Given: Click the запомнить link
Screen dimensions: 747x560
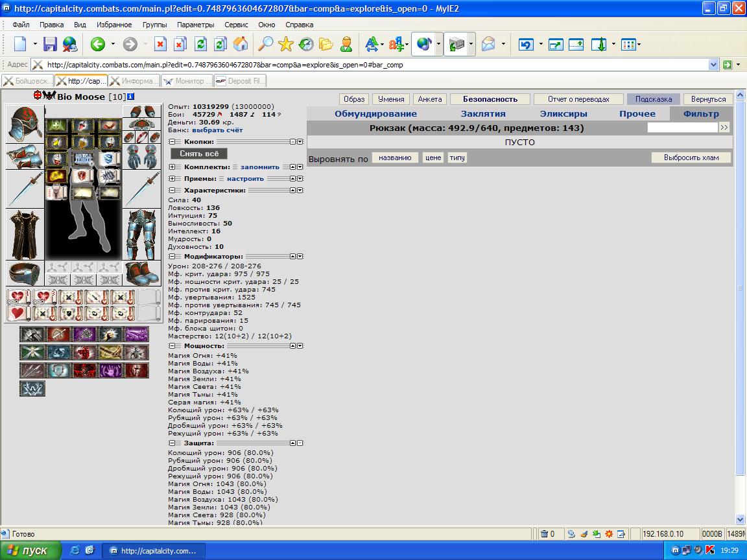Looking at the screenshot, I should coord(259,167).
